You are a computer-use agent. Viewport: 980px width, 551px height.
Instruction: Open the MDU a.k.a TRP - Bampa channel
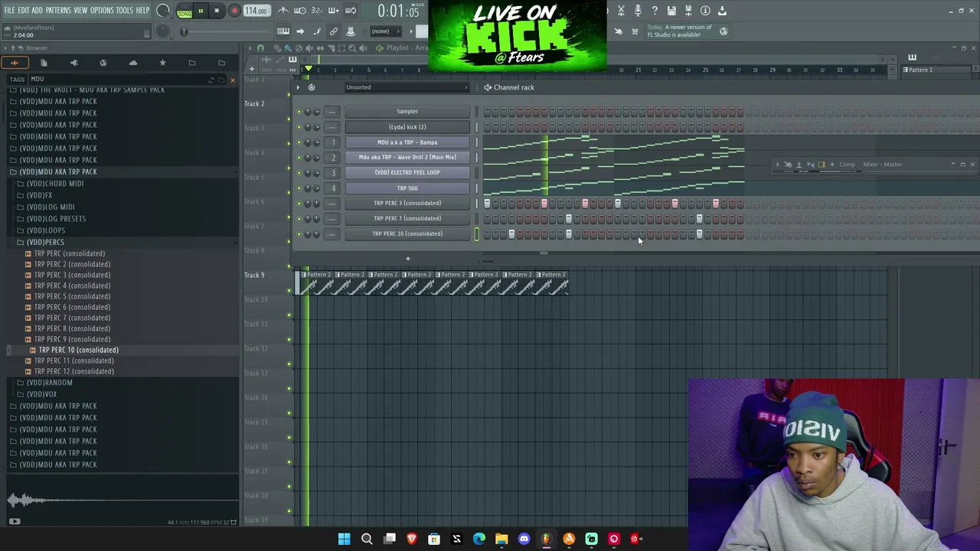407,142
